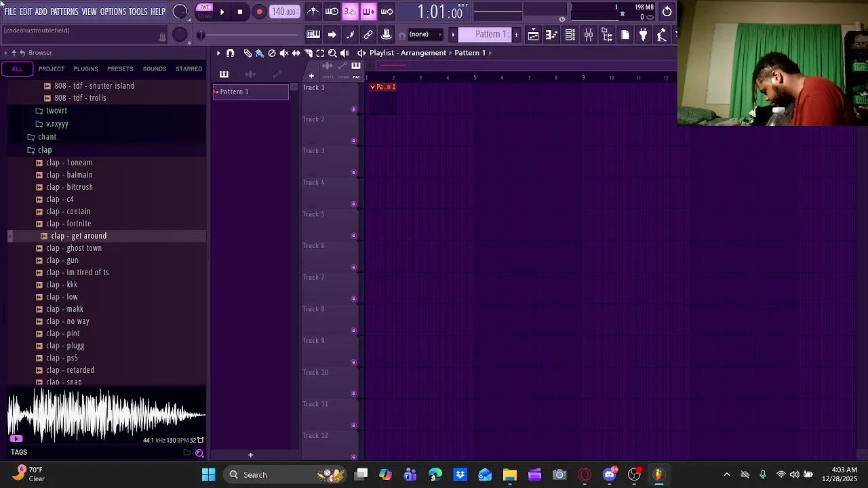Add a new pattern with plus button
The image size is (868, 488).
(x=516, y=35)
